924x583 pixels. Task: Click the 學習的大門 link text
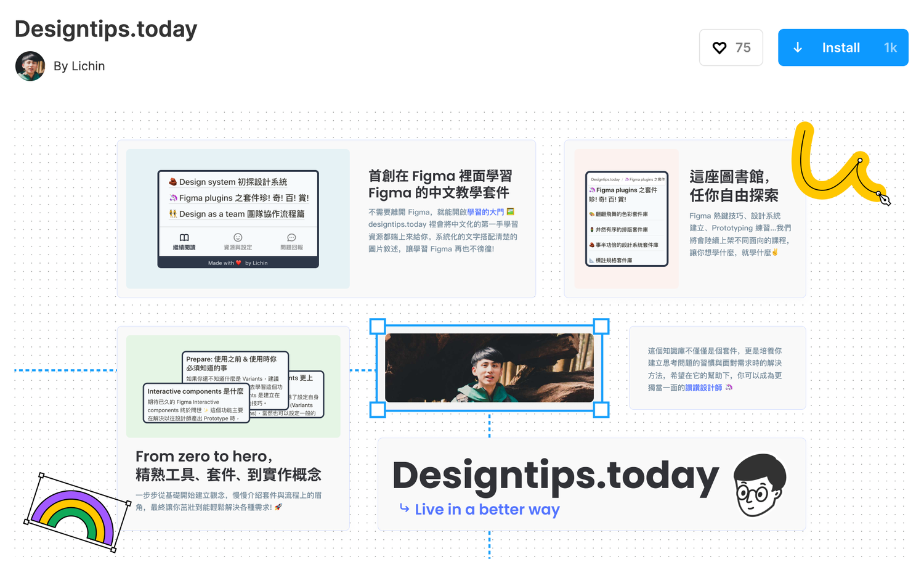(x=485, y=212)
